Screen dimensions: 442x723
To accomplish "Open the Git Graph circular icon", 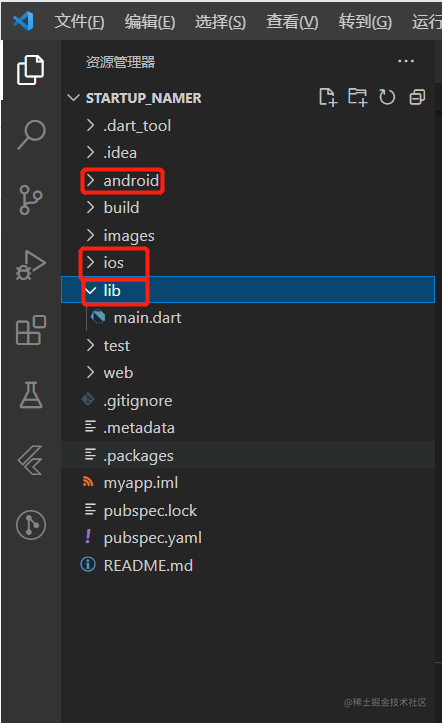I will click(x=31, y=525).
